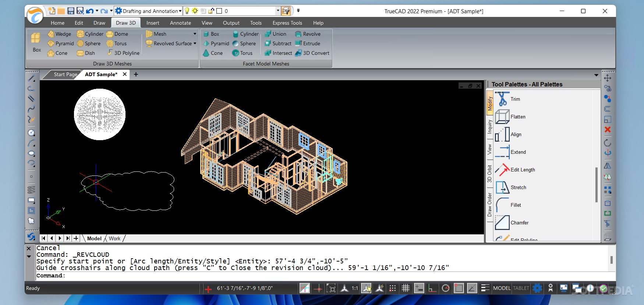Screen dimensions: 644x305
Task: Choose the Chamfer palette tool
Action: click(512, 223)
